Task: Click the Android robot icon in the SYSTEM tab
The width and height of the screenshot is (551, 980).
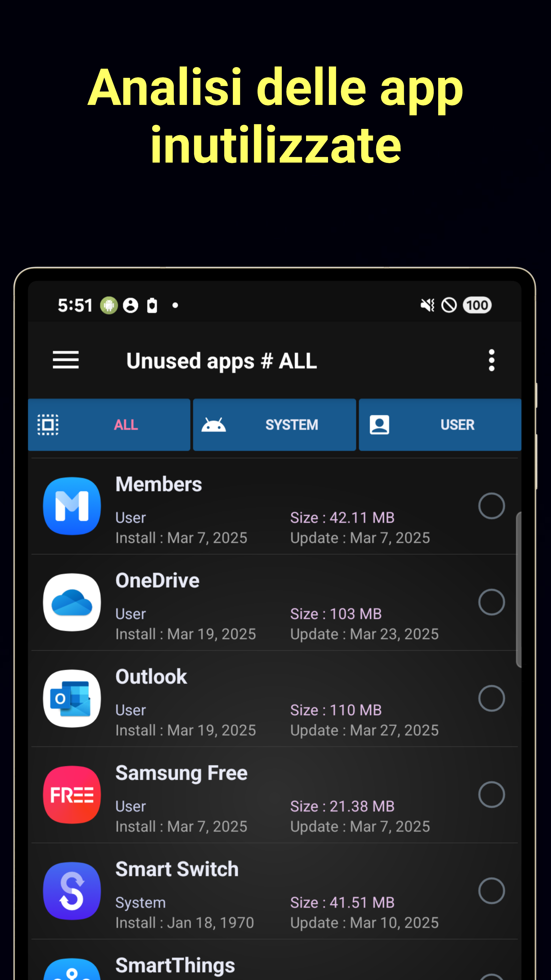Action: [213, 425]
